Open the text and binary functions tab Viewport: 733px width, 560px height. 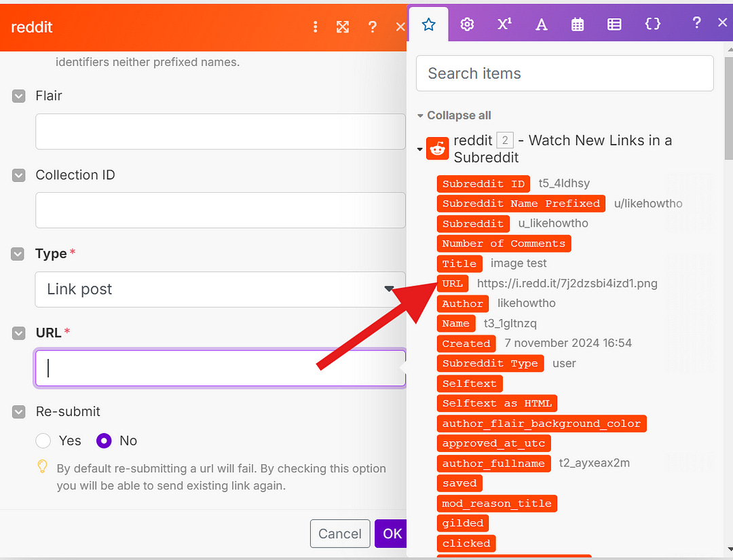pyautogui.click(x=542, y=24)
